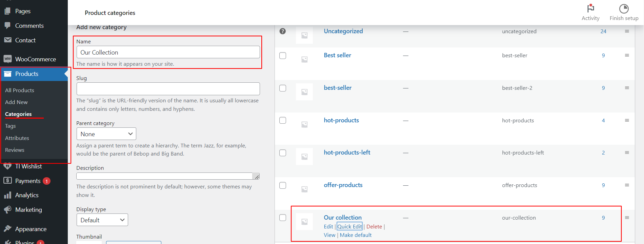This screenshot has width=644, height=244.
Task: Open Analytics in the sidebar
Action: [27, 195]
